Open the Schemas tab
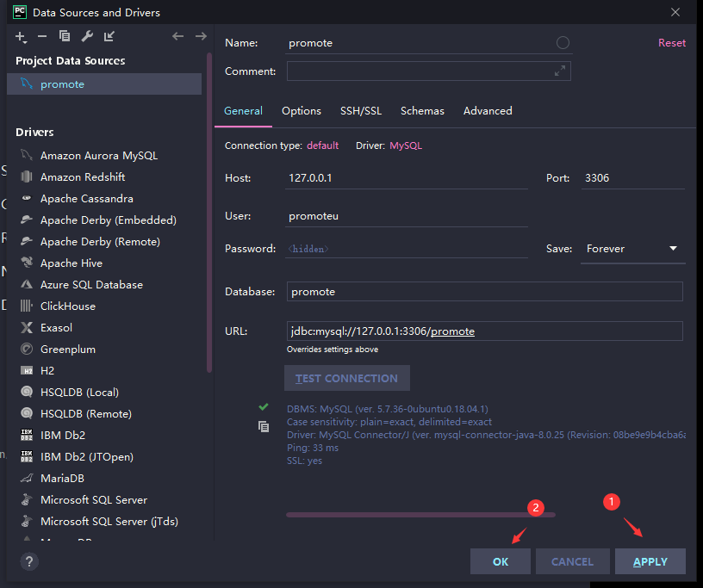Image resolution: width=703 pixels, height=588 pixels. click(422, 111)
